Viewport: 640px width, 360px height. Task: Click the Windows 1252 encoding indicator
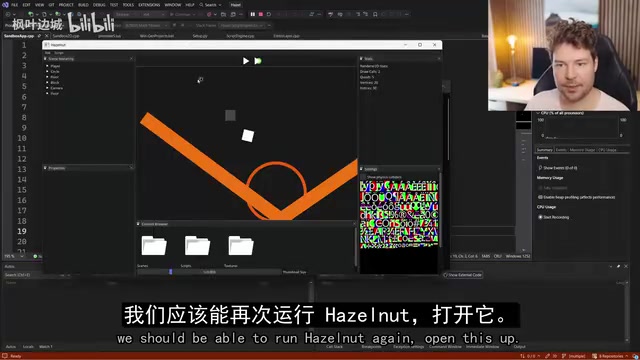pyautogui.click(x=518, y=256)
